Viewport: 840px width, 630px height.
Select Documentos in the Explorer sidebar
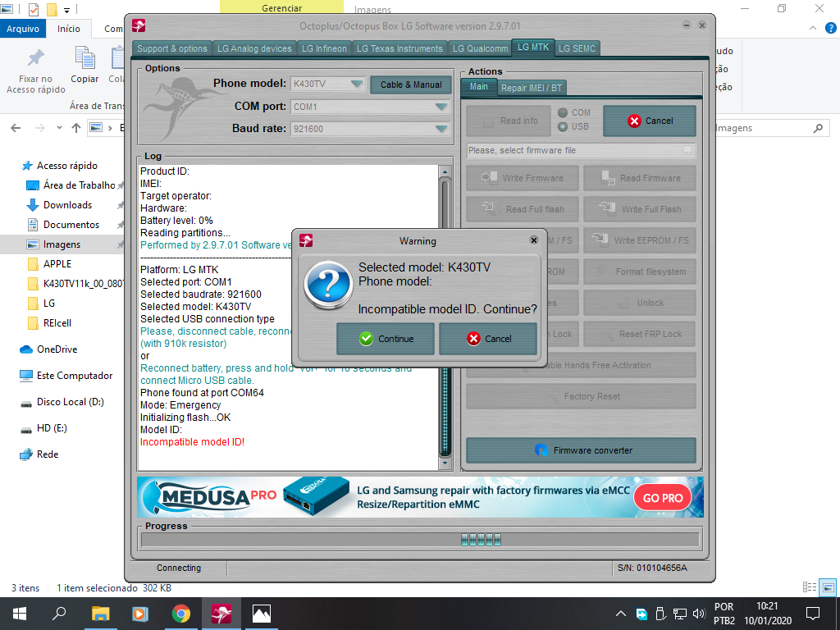point(71,225)
